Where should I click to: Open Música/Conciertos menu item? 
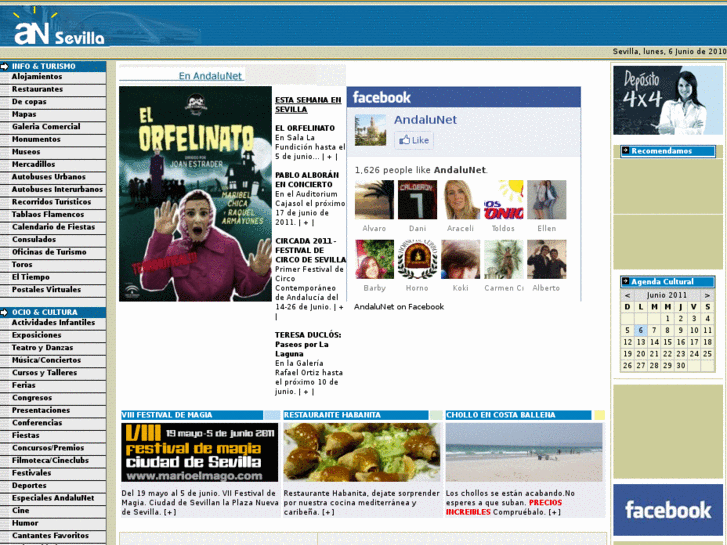[46, 360]
